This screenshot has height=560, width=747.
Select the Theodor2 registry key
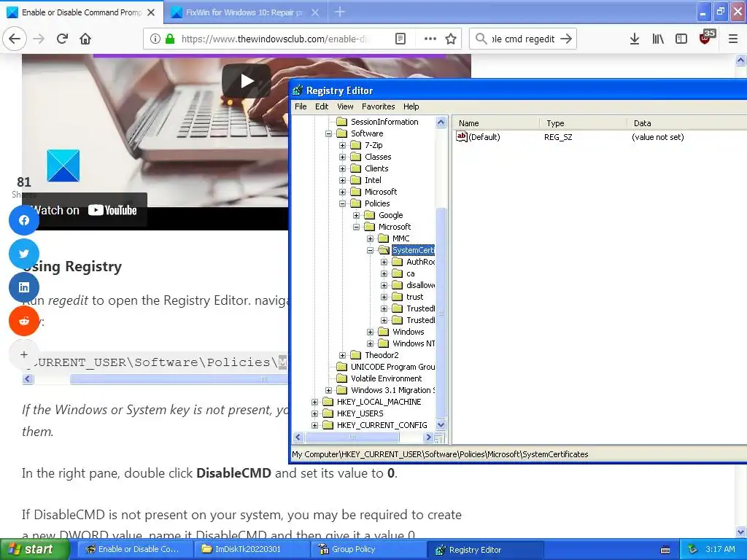[381, 355]
